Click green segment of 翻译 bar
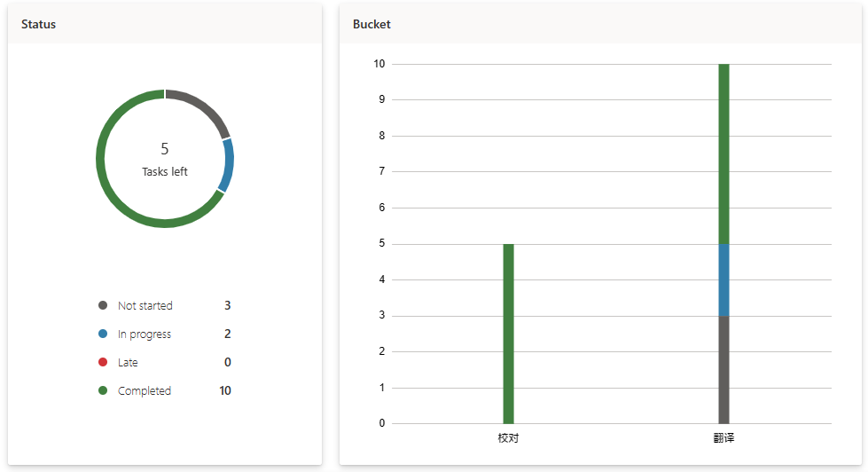868x472 pixels. click(723, 153)
